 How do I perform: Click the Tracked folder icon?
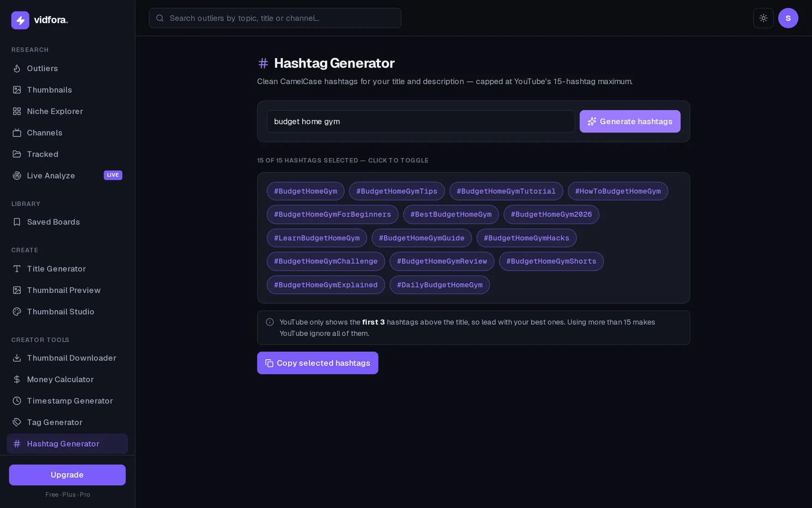(x=17, y=154)
